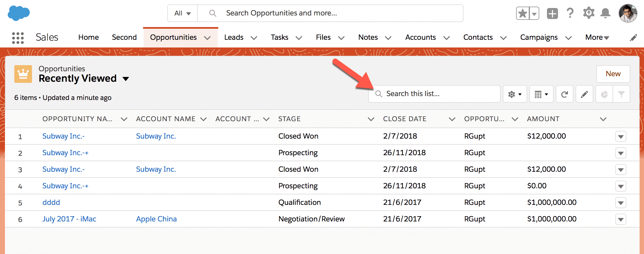Switch to the Leads tab
This screenshot has width=644, height=254.
(234, 37)
